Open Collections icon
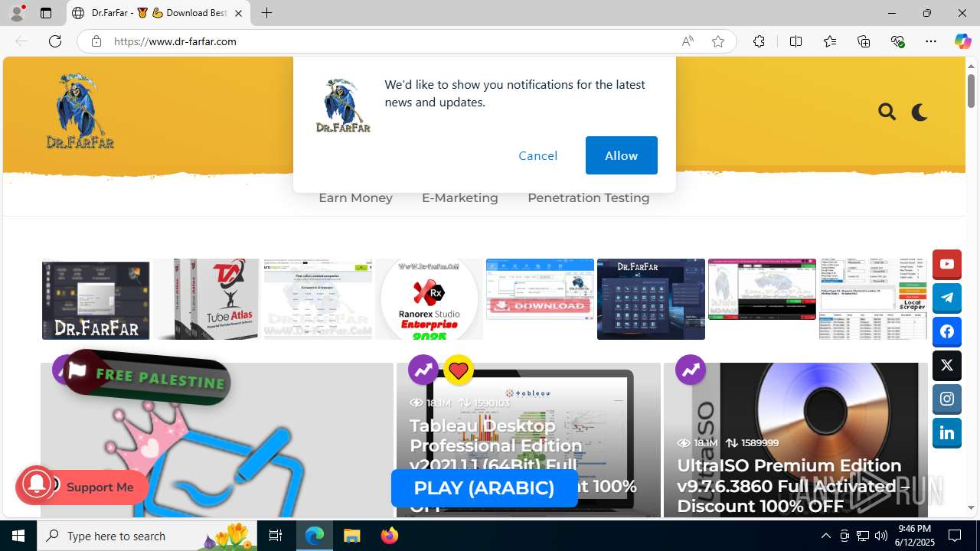The image size is (980, 551). click(x=864, y=41)
